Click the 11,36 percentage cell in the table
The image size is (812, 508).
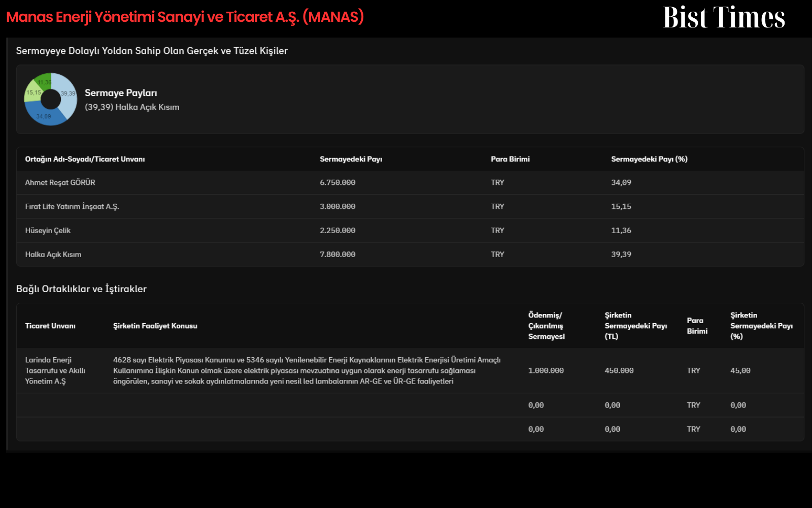(621, 230)
